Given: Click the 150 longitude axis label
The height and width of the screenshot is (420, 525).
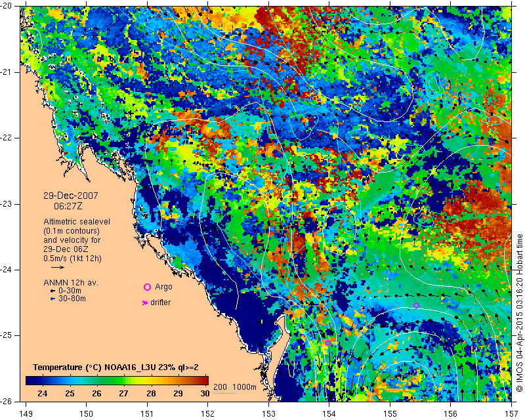Looking at the screenshot, I should 87,414.
